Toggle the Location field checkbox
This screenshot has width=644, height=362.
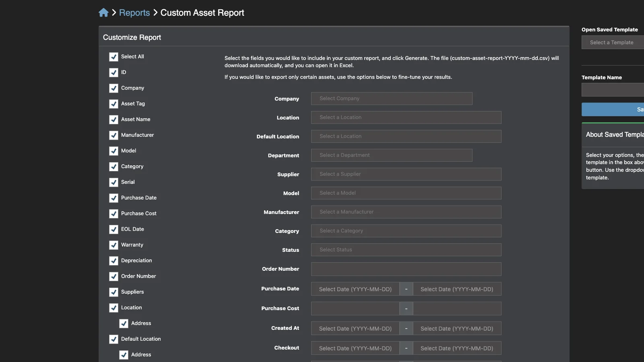(114, 308)
